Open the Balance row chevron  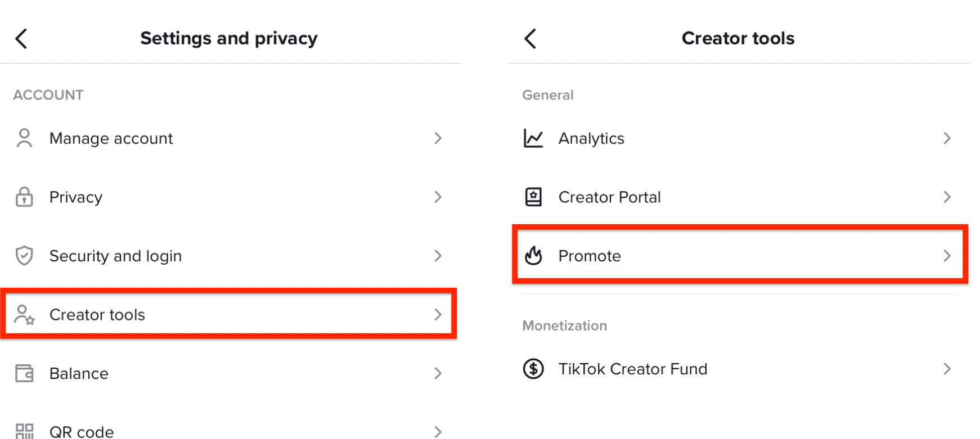(438, 373)
